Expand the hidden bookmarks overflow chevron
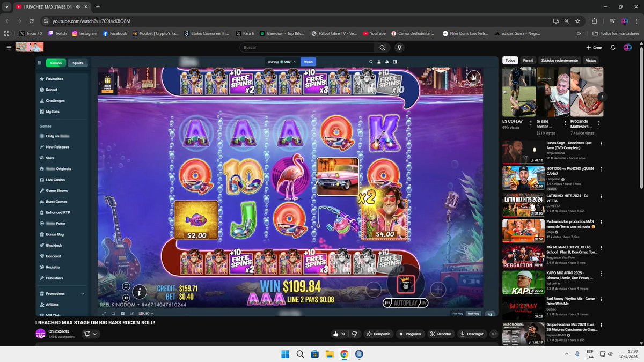This screenshot has height=362, width=644. pos(579,33)
